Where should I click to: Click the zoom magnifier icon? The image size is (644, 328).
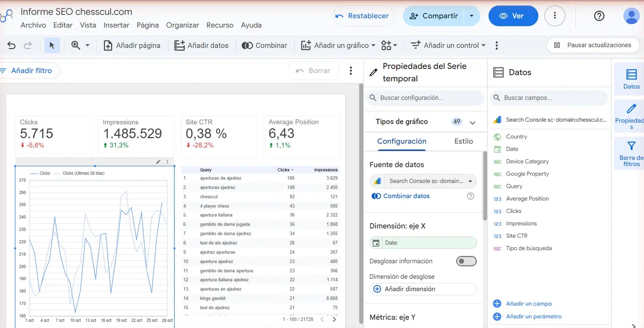[76, 46]
